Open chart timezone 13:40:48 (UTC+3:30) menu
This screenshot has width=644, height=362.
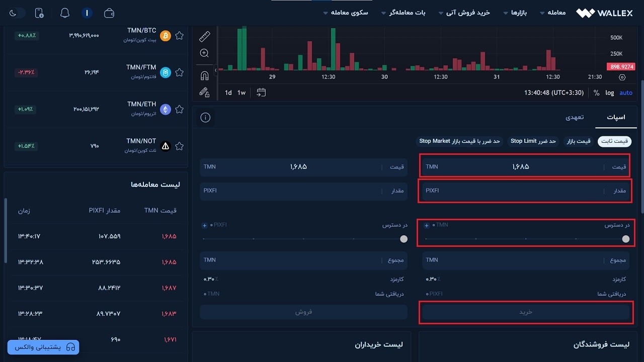click(553, 93)
